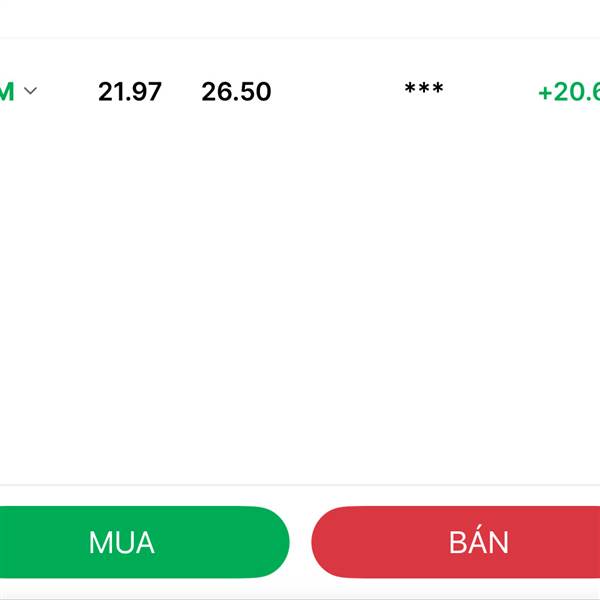Toggle the masked asterisks amount visibility
The image size is (600, 600).
click(x=423, y=91)
